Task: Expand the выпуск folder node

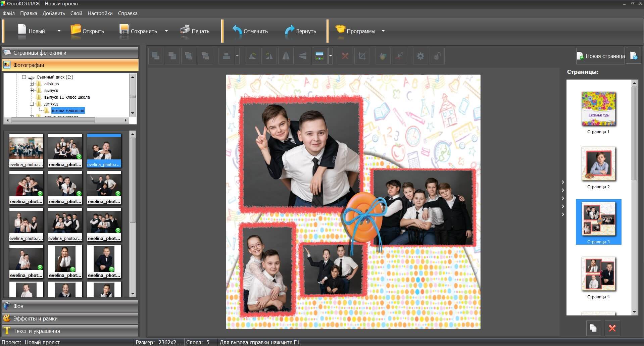Action: [x=32, y=90]
